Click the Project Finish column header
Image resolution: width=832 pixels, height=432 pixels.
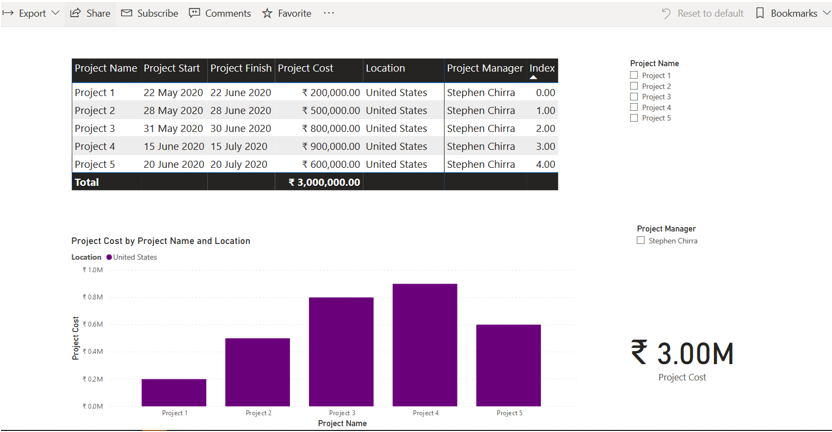tap(240, 68)
